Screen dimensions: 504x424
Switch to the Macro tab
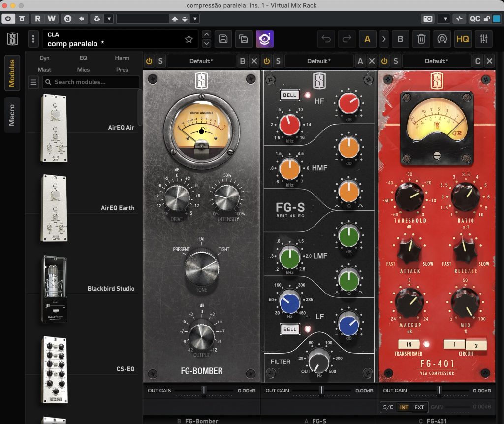(12, 115)
